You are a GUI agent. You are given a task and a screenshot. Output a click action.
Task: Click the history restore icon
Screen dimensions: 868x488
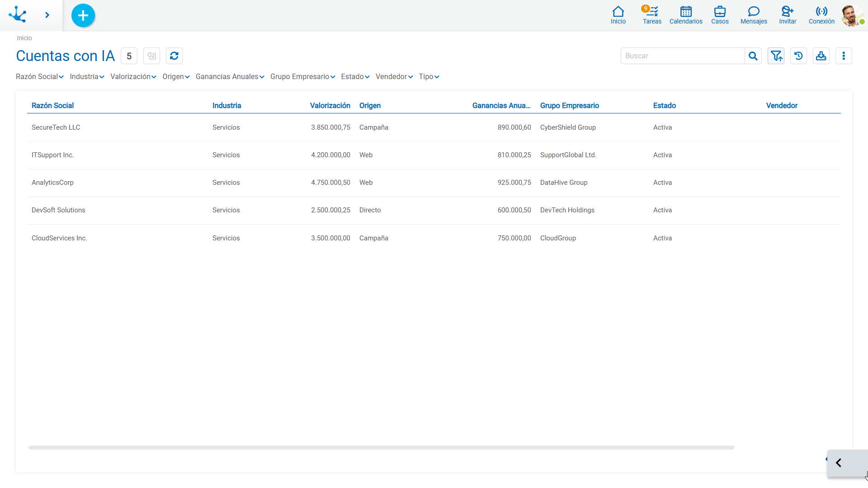(799, 56)
